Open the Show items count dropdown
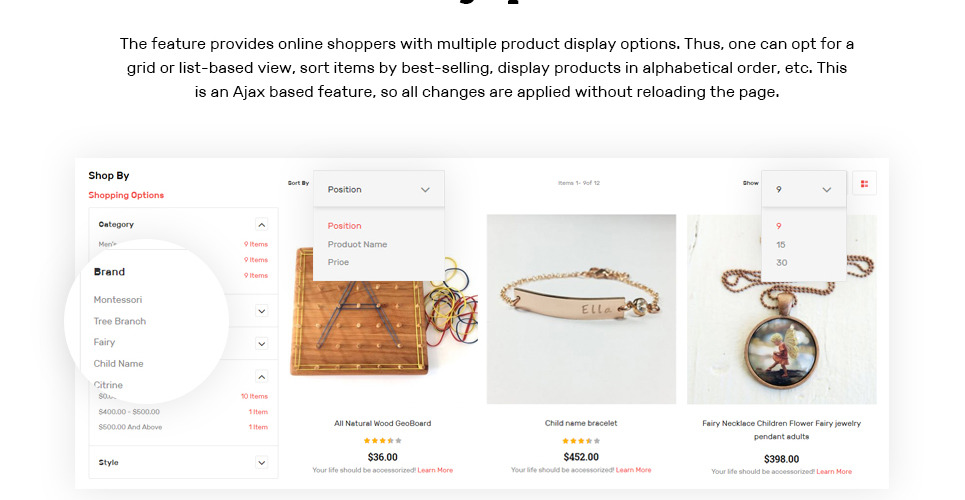The height and width of the screenshot is (500, 965). click(804, 189)
